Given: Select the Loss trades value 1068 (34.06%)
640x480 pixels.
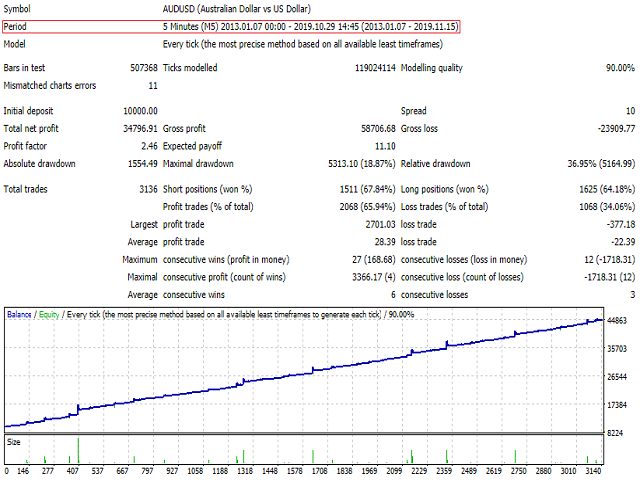Looking at the screenshot, I should click(607, 207).
